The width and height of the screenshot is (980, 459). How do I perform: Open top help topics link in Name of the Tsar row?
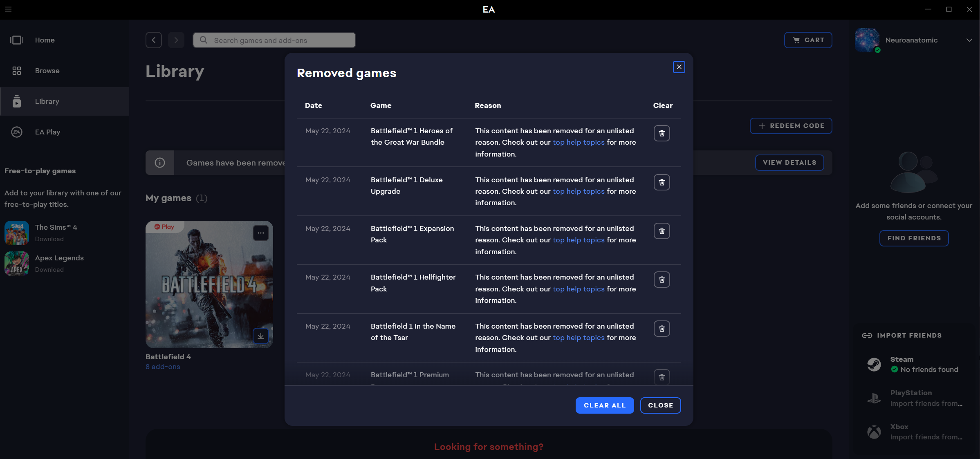[579, 338]
